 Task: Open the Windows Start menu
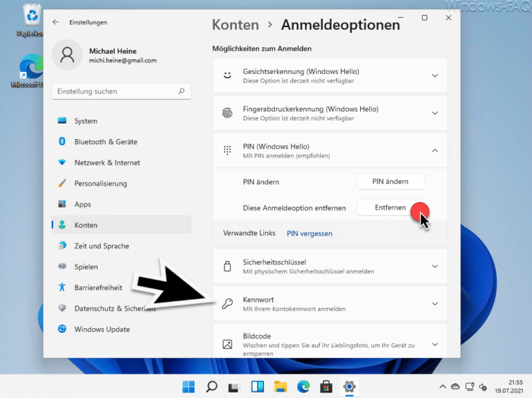188,386
